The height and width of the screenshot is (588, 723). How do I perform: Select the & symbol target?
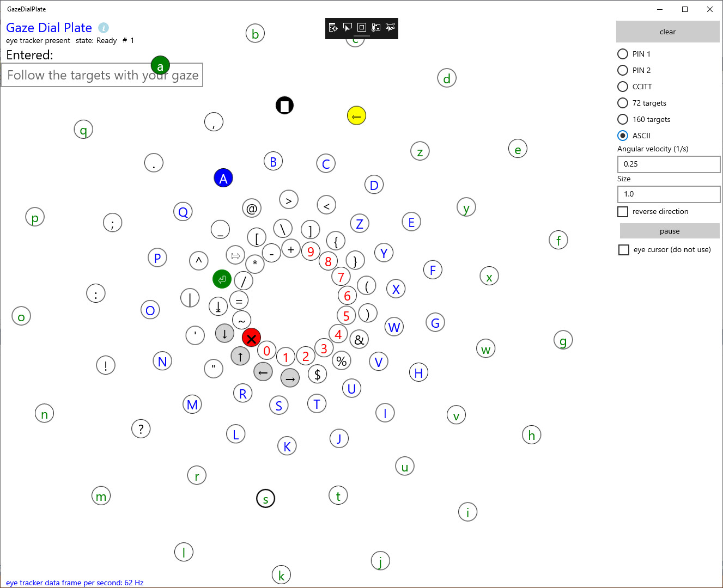coord(359,339)
